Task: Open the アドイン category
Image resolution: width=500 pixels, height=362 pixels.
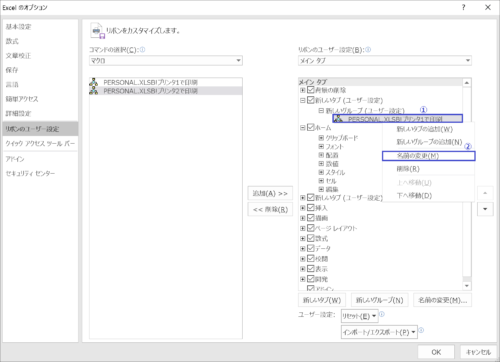Action: click(x=40, y=159)
